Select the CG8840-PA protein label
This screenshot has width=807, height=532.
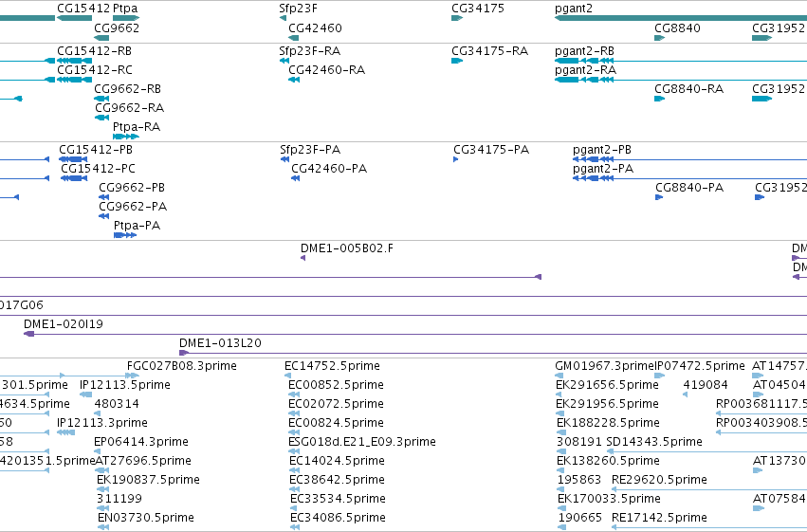pos(689,188)
